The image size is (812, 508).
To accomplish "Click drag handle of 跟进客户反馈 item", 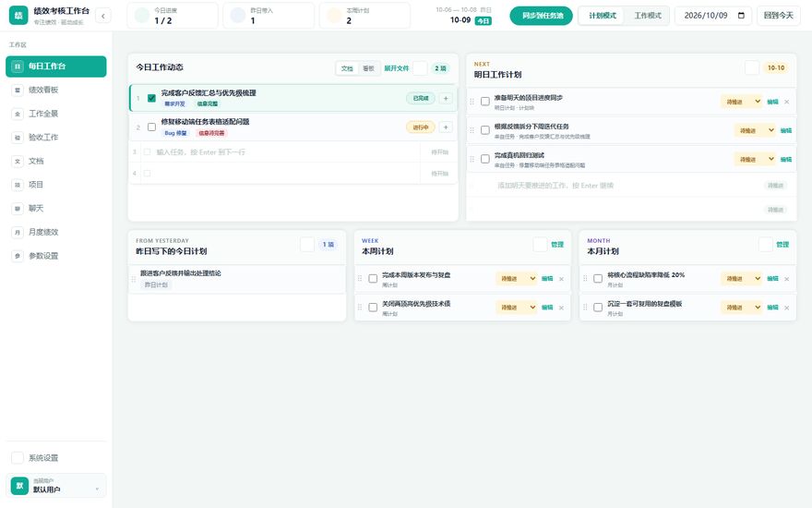I will pos(134,279).
